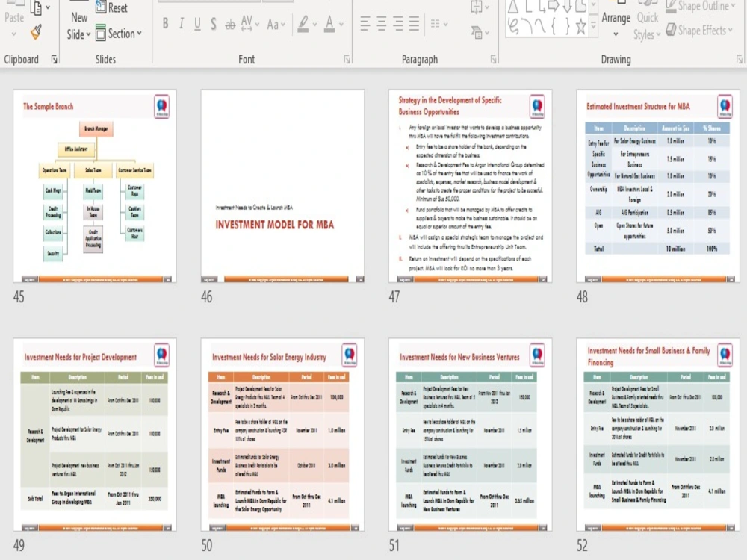Select the snipped-corner rectangle shape
The height and width of the screenshot is (560, 747).
(580, 7)
